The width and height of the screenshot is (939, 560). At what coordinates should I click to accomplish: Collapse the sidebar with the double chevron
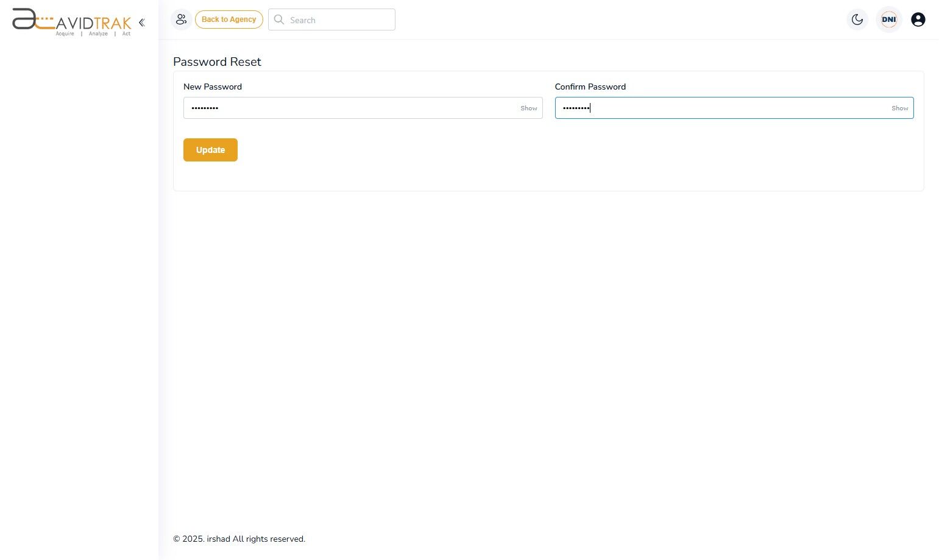(142, 22)
